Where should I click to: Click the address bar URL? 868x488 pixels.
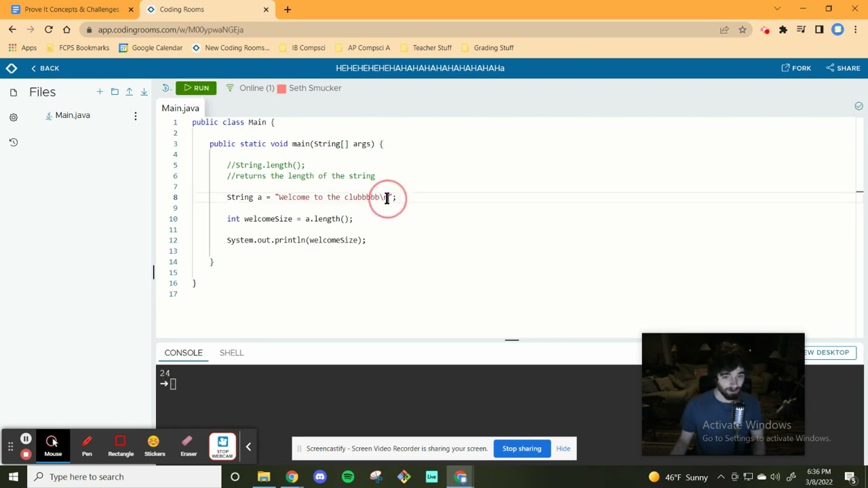(x=170, y=30)
